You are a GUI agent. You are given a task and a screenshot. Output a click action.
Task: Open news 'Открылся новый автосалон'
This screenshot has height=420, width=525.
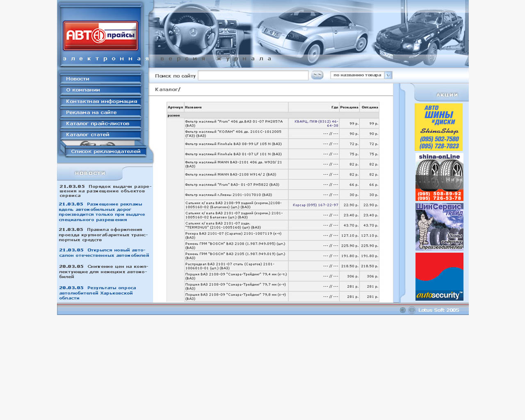(x=104, y=253)
